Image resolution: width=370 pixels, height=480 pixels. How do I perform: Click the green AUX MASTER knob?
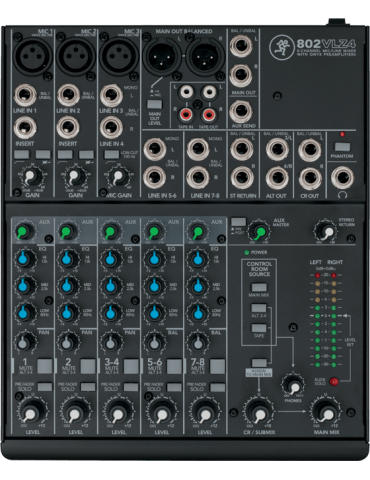(259, 231)
